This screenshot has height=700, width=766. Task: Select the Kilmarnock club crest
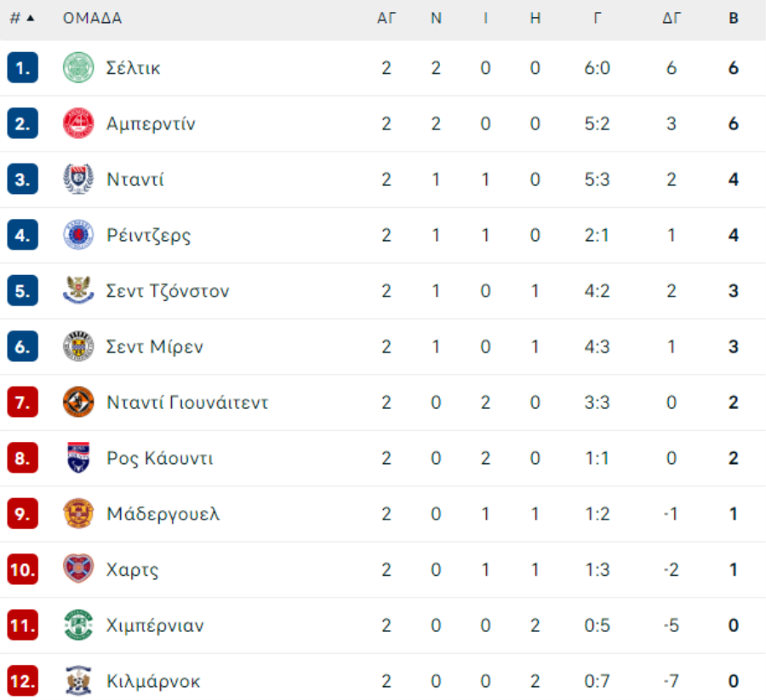tap(78, 680)
